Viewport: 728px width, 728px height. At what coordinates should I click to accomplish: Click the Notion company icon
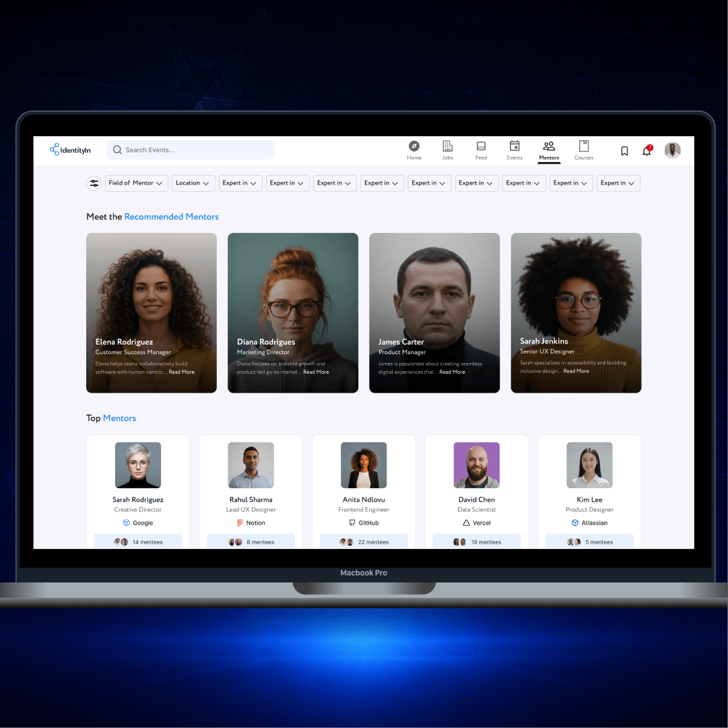coord(240,523)
